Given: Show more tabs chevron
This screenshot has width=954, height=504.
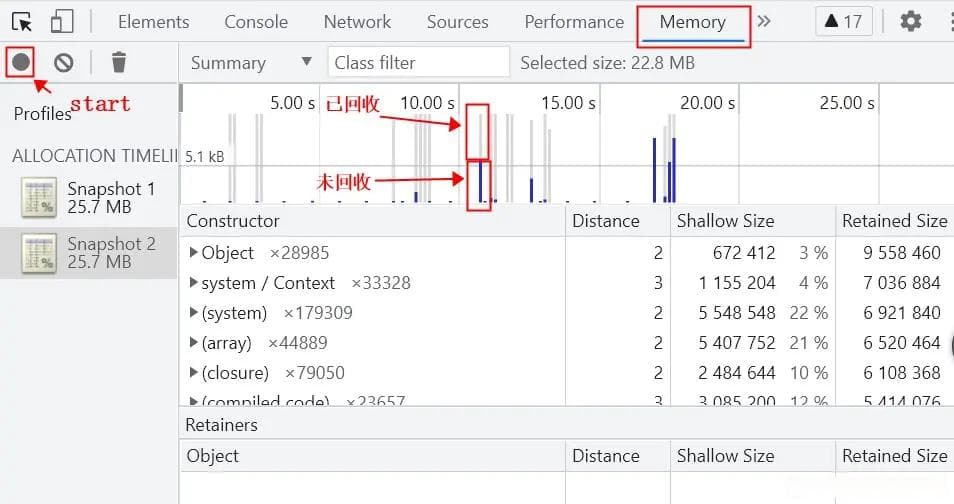Looking at the screenshot, I should pos(764,21).
